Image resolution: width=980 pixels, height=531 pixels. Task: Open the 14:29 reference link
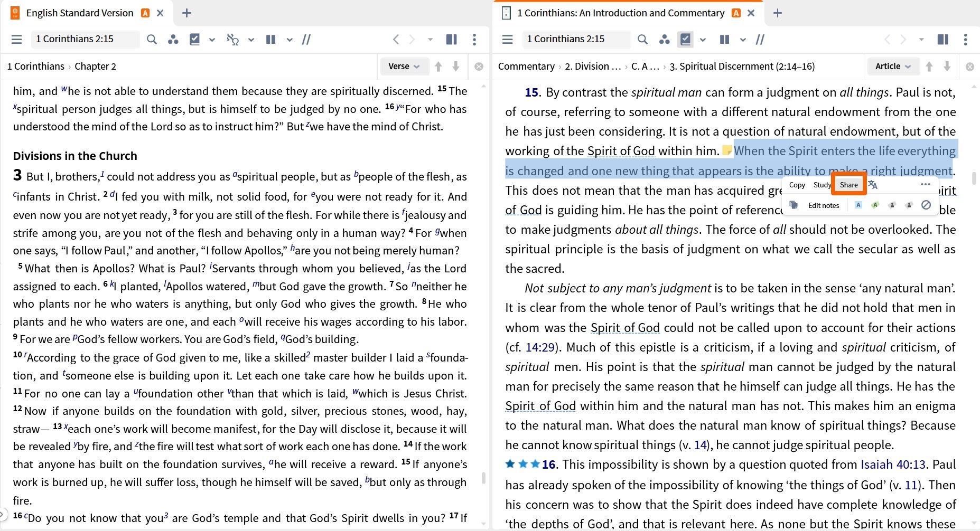[540, 347]
